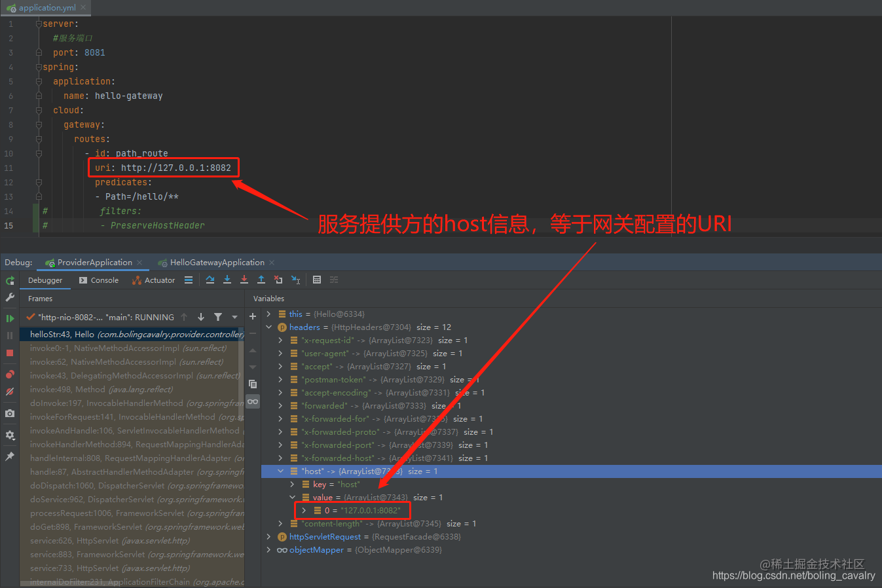This screenshot has height=588, width=882.
Task: Expand the "content-length" header entry
Action: (281, 524)
